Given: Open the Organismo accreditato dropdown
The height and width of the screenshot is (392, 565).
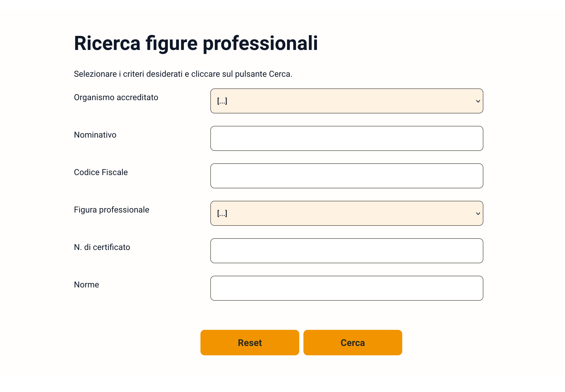Looking at the screenshot, I should pyautogui.click(x=346, y=101).
